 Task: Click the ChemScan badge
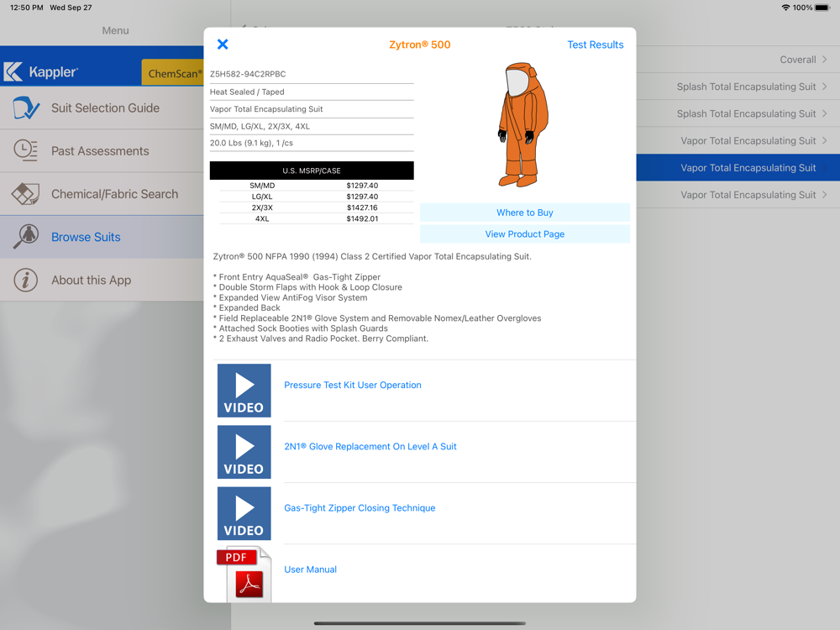click(173, 73)
